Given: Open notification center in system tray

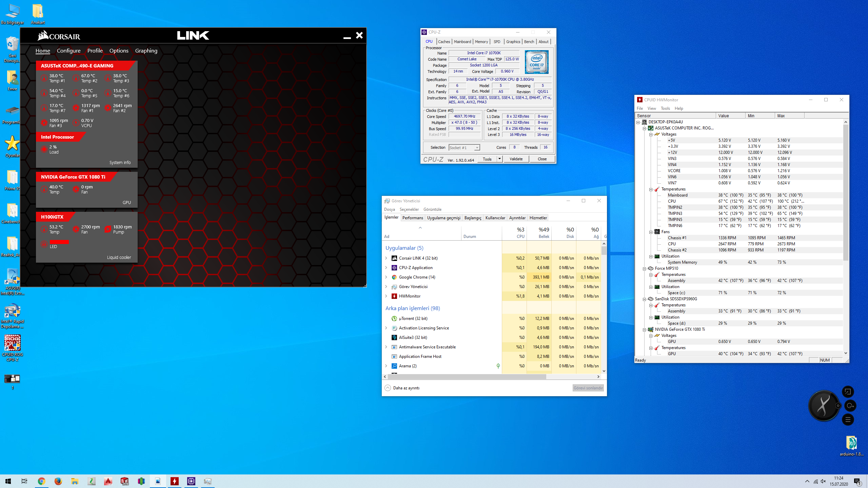Looking at the screenshot, I should pos(857,481).
